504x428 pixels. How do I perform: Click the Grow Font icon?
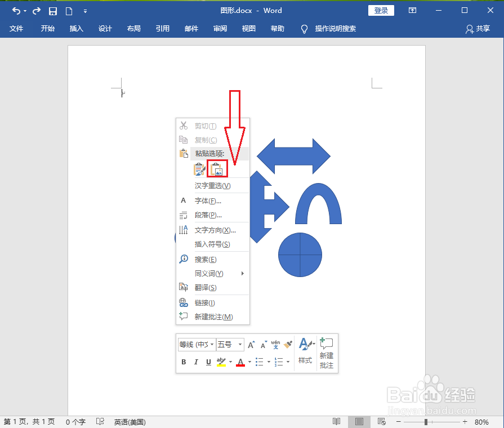(x=251, y=344)
